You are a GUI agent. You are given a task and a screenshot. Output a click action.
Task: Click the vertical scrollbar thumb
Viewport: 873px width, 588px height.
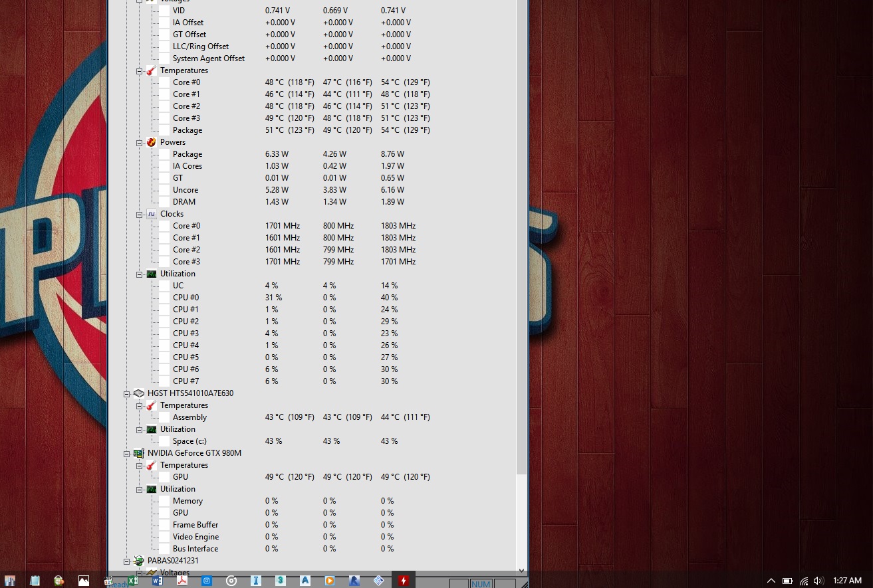click(521, 237)
